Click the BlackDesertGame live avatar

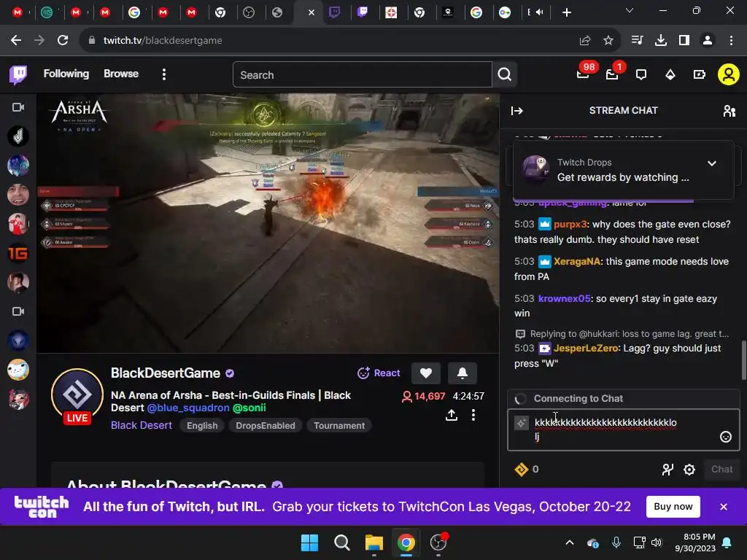(77, 395)
